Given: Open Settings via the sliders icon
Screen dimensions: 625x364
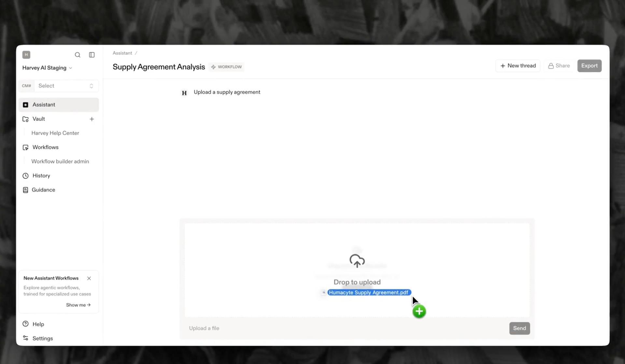Looking at the screenshot, I should (25, 338).
